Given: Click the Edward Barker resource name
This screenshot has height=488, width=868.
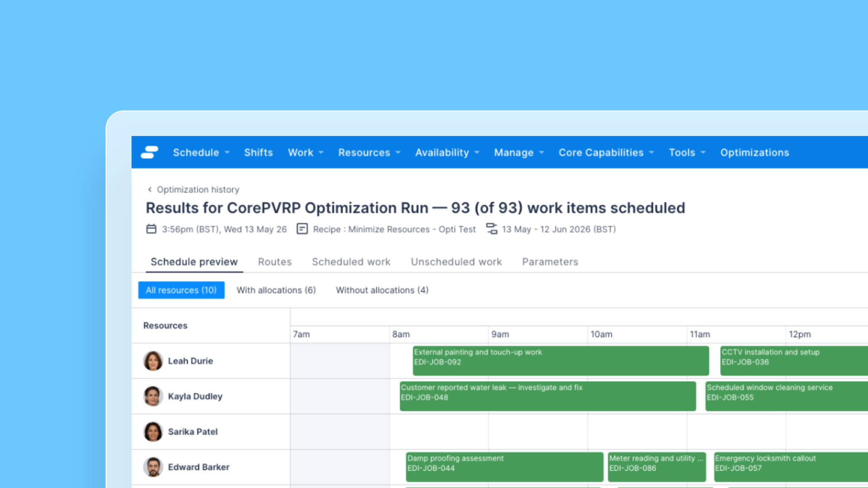Looking at the screenshot, I should click(198, 467).
